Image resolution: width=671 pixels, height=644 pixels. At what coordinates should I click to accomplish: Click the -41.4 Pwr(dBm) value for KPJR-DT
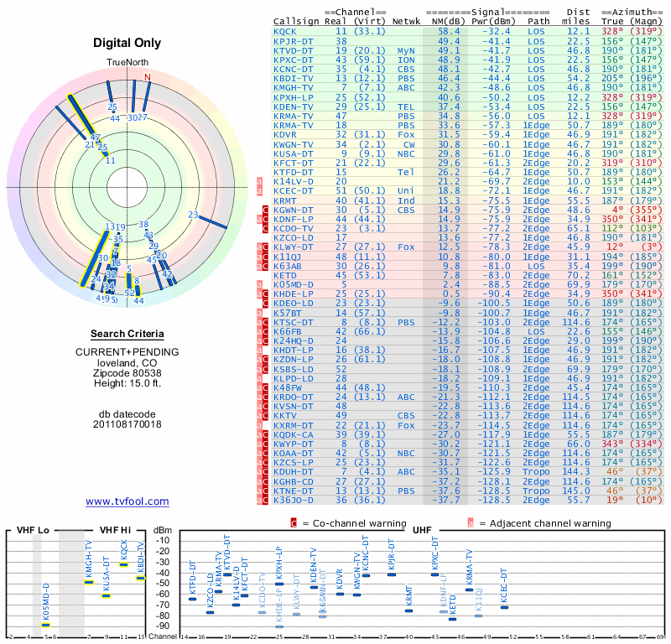tap(497, 41)
